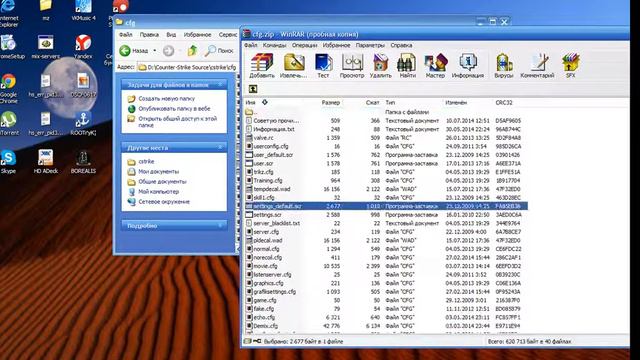Click the Explorer up-folder icon
This screenshot has height=360, width=640.
coord(193,51)
